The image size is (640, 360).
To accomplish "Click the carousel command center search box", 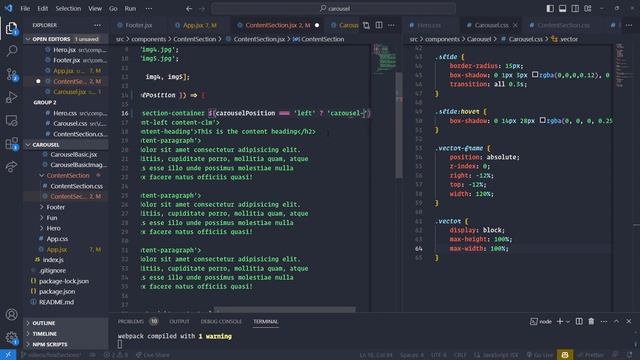I will 333,9.
